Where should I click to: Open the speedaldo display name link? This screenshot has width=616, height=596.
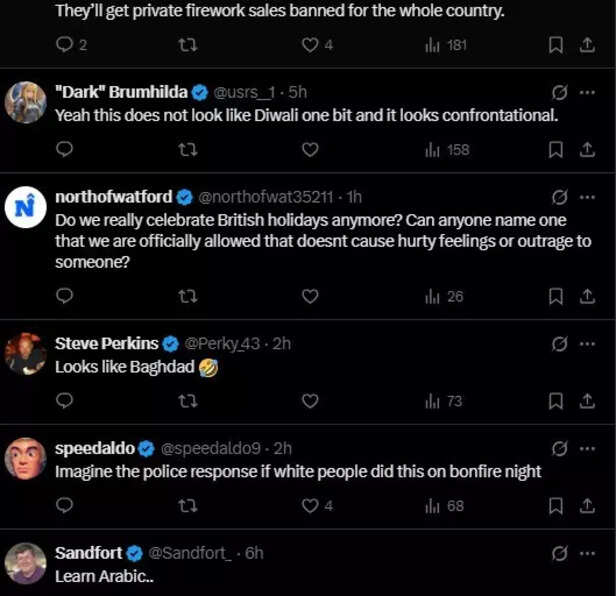click(95, 448)
